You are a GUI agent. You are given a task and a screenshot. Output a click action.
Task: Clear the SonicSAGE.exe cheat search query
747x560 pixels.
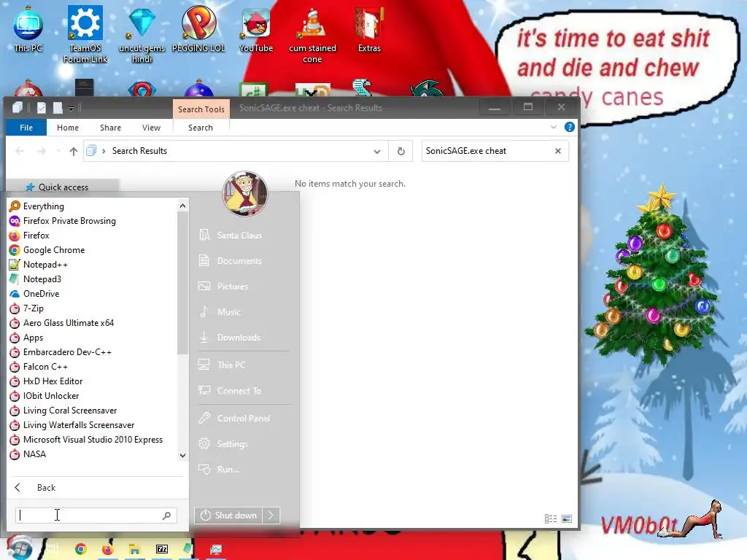558,151
